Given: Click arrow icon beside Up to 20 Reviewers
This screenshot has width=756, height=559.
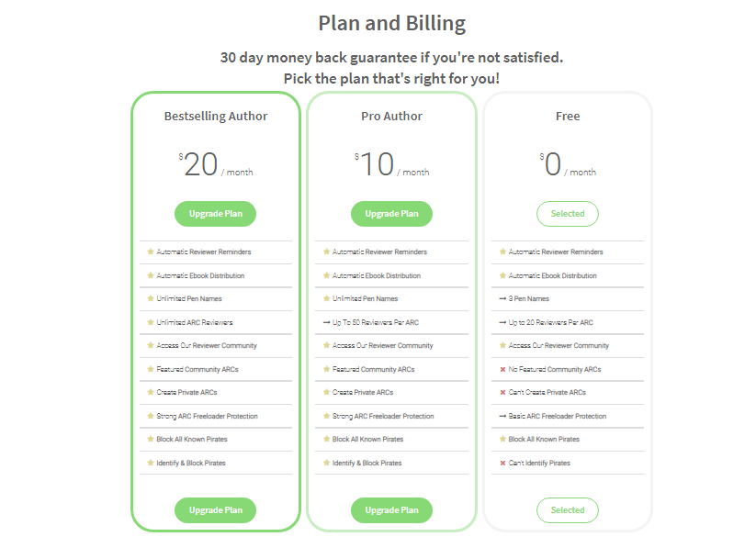Looking at the screenshot, I should [502, 322].
